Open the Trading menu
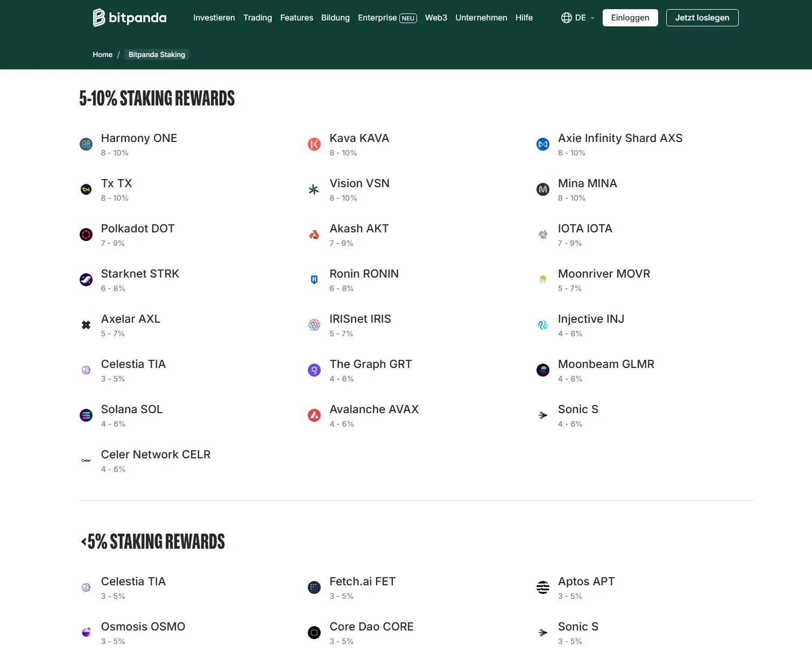This screenshot has height=659, width=812. click(x=258, y=18)
